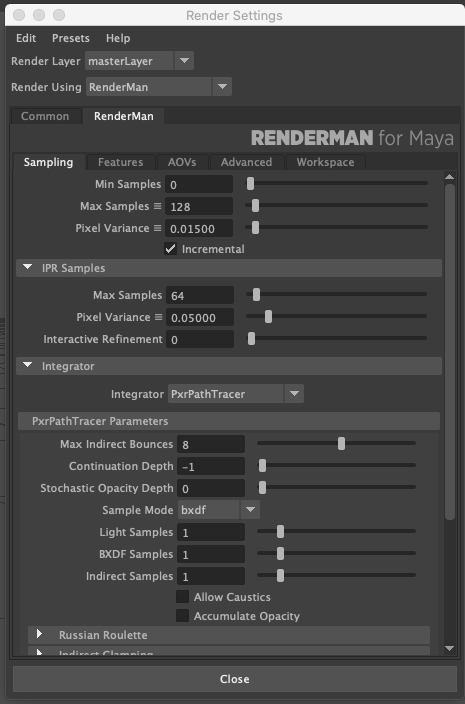Click the Min Samples slider

tap(336, 183)
